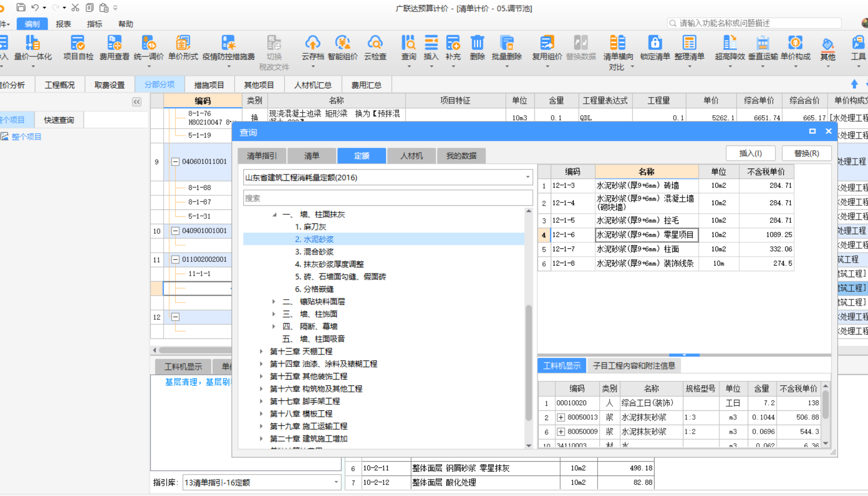Open the 清单横向对比 tool

coord(618,52)
